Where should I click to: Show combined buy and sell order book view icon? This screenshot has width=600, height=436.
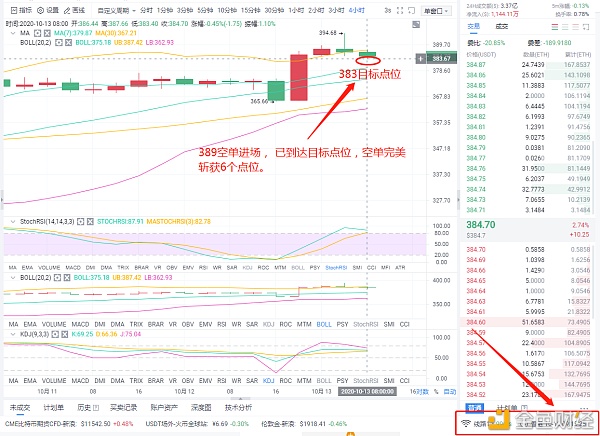pyautogui.click(x=554, y=27)
